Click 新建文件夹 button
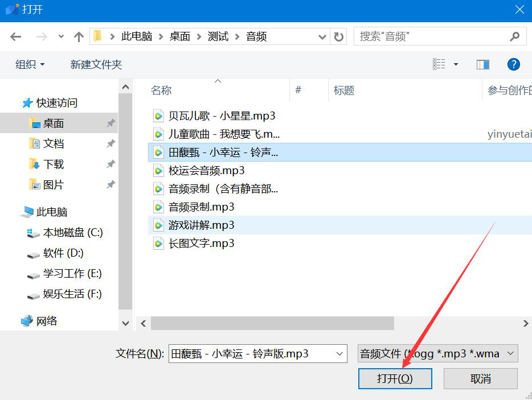The width and height of the screenshot is (532, 400). [96, 64]
